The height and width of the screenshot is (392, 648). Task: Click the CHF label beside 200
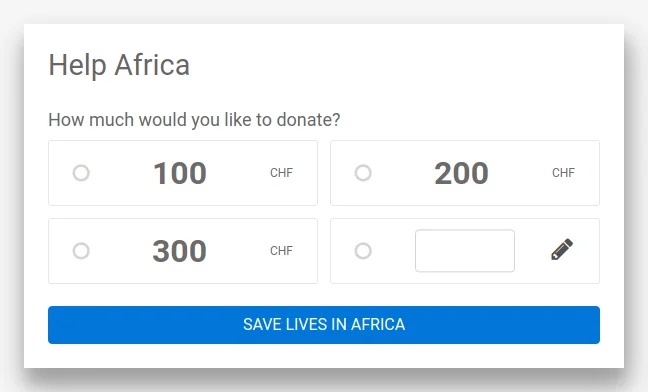563,173
